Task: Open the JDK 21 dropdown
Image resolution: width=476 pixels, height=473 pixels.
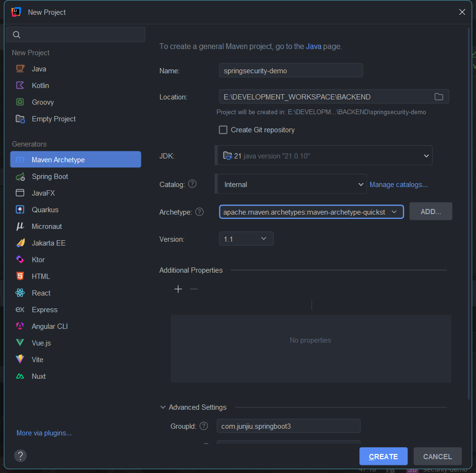Action: [x=325, y=156]
